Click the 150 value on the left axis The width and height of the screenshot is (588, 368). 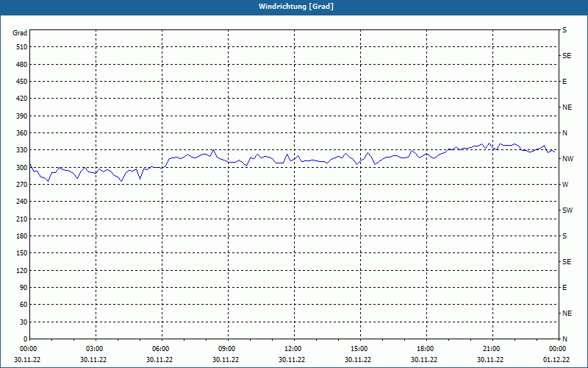(22, 253)
